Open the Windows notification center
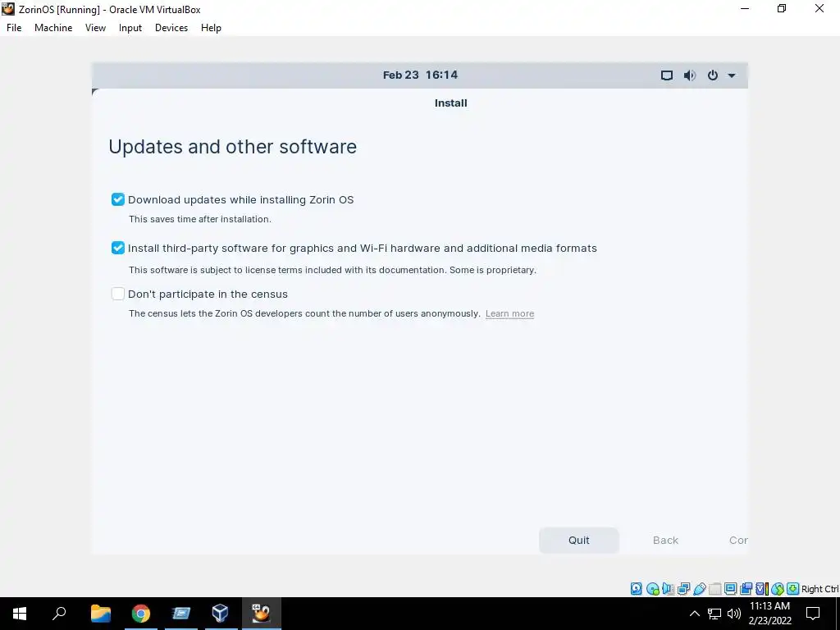840x630 pixels. (x=813, y=614)
